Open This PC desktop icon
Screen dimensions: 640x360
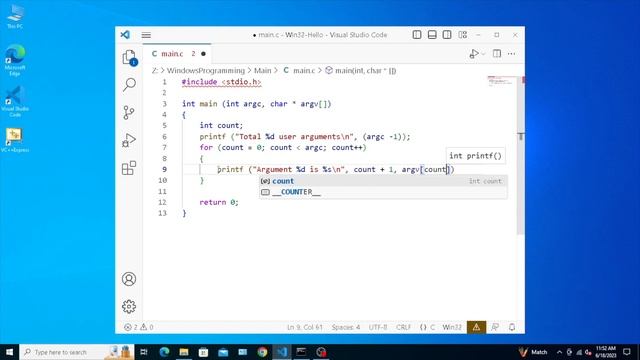coord(15,16)
